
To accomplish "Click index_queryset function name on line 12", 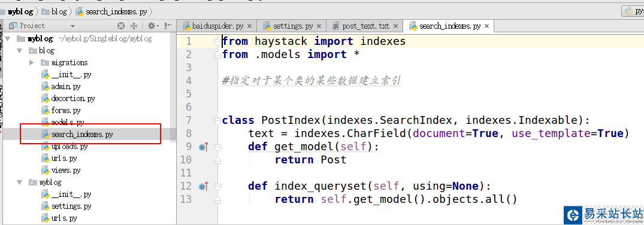I will pyautogui.click(x=321, y=187).
